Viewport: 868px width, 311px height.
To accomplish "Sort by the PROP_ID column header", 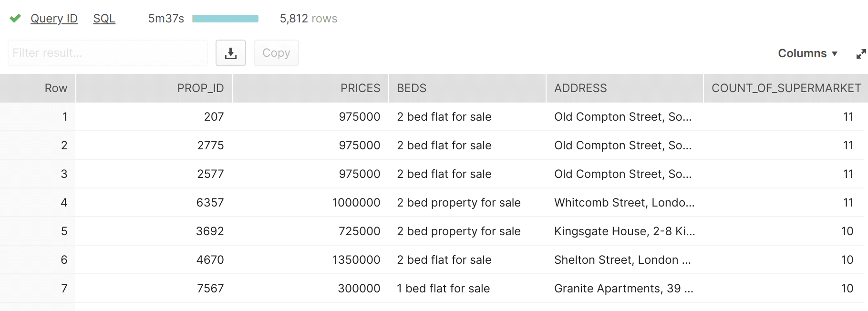I will pos(154,88).
